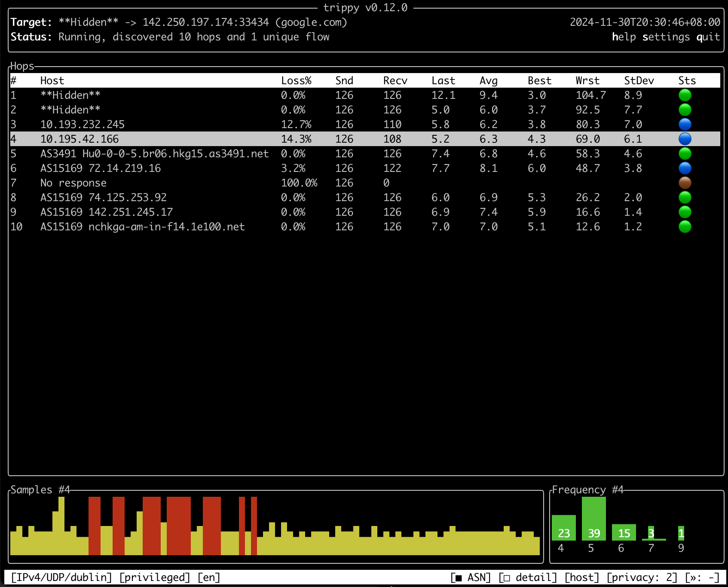Click frequency bar showing 15 at 6ms

(624, 532)
